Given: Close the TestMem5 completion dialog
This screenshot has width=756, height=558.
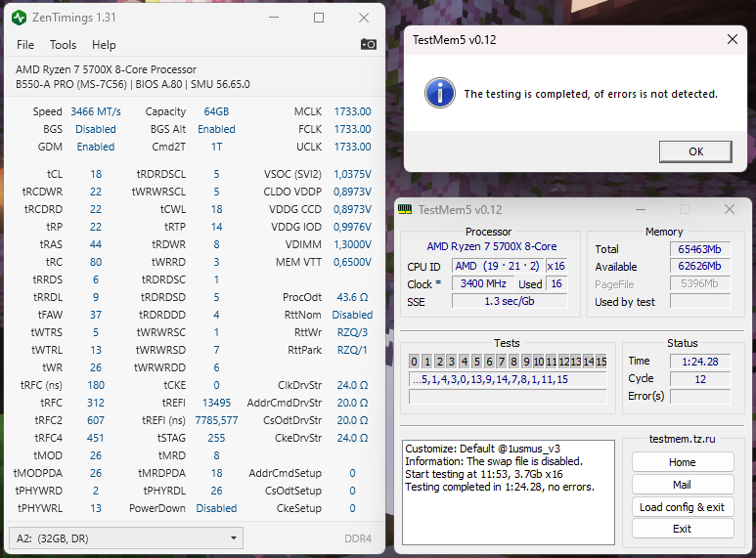Looking at the screenshot, I should 732,39.
